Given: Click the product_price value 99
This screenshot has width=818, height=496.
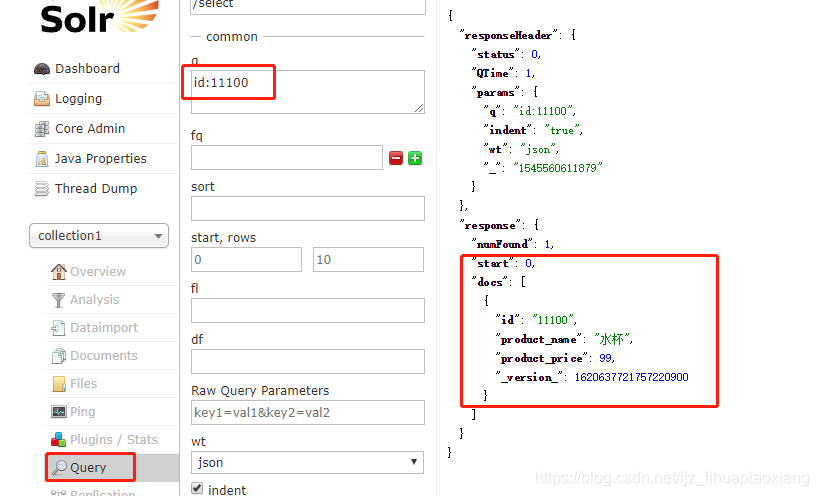Looking at the screenshot, I should (606, 358).
